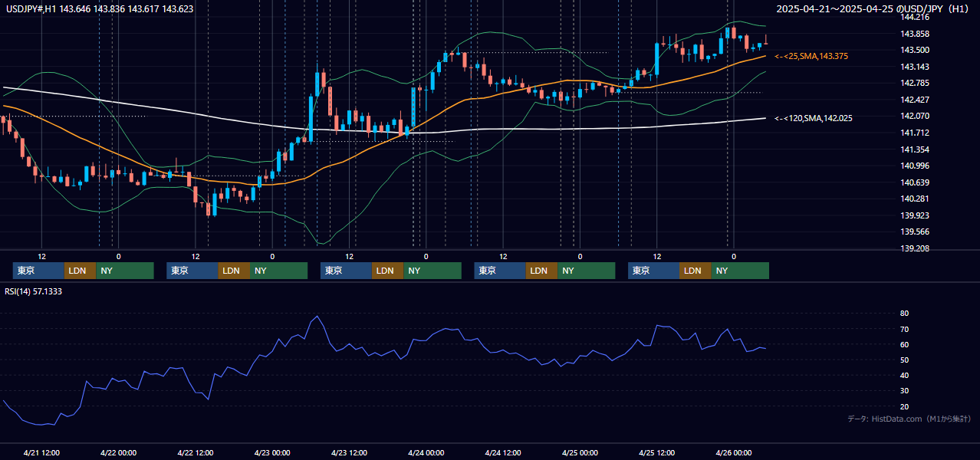Screen dimensions: 980x460
Task: Select the LDN session box above 4/25 12:00
Action: pos(695,271)
